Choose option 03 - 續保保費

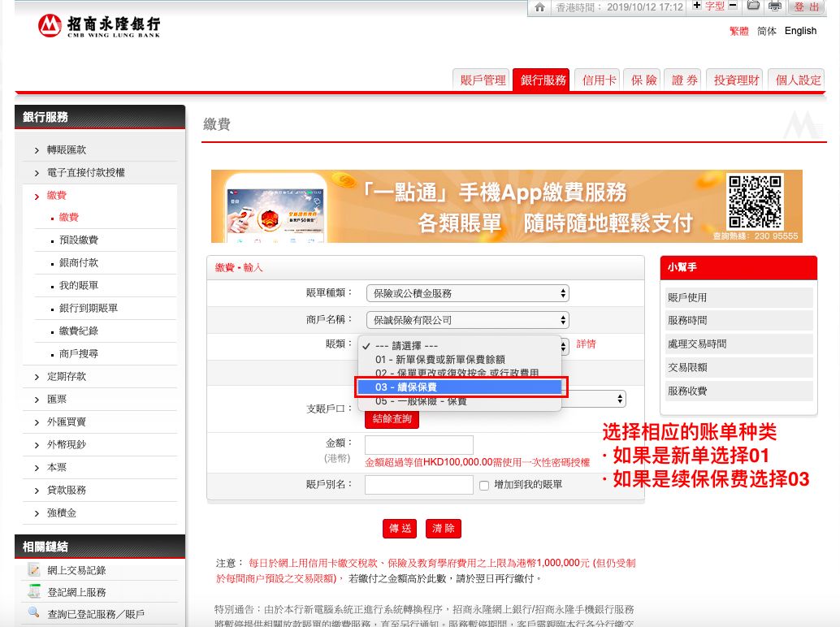(x=460, y=387)
